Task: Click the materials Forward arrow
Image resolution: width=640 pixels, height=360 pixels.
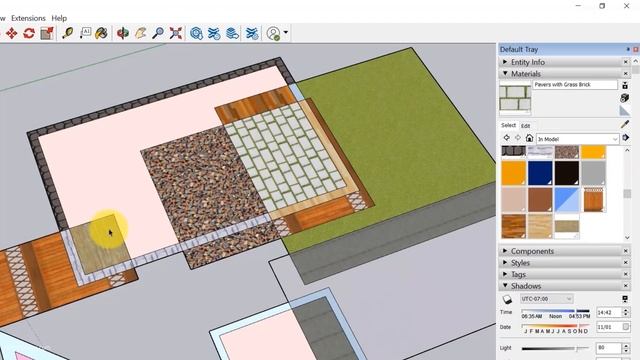Action: pos(518,138)
